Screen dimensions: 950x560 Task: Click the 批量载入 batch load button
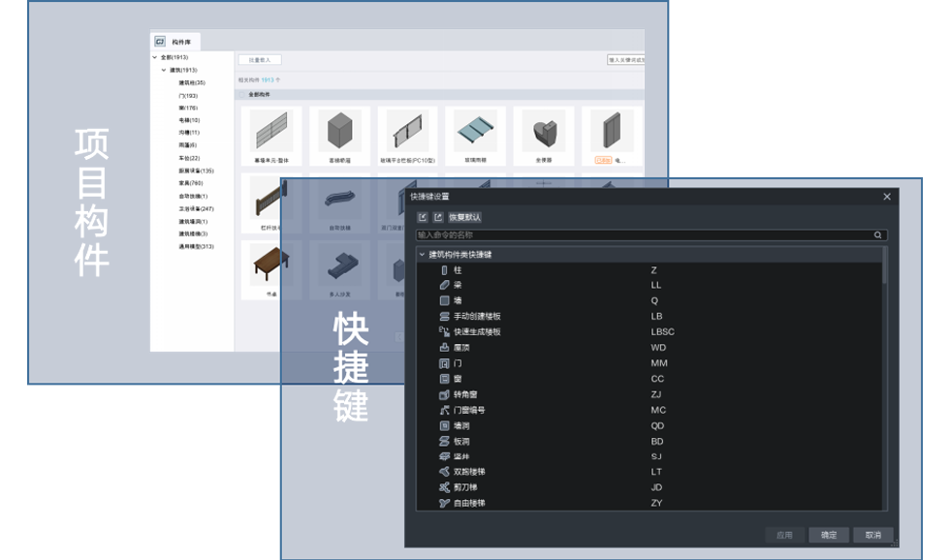[x=259, y=60]
